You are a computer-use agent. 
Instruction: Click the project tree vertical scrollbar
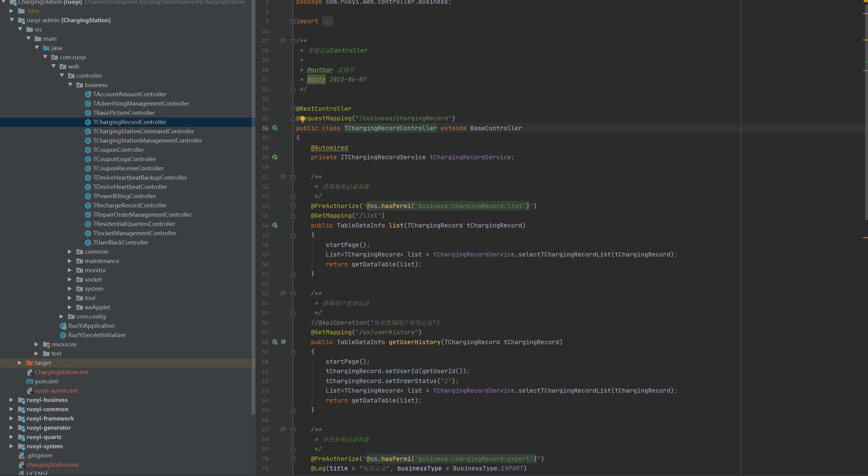click(x=253, y=207)
